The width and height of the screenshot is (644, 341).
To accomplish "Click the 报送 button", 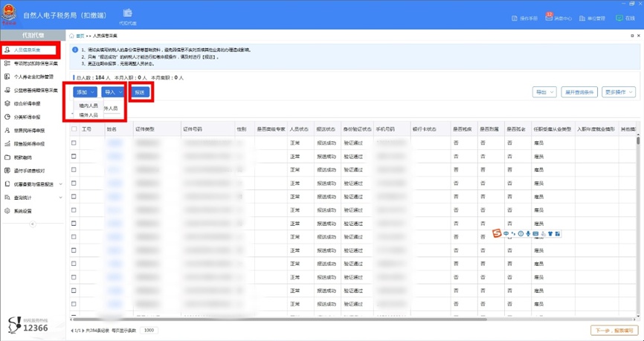I will 141,92.
